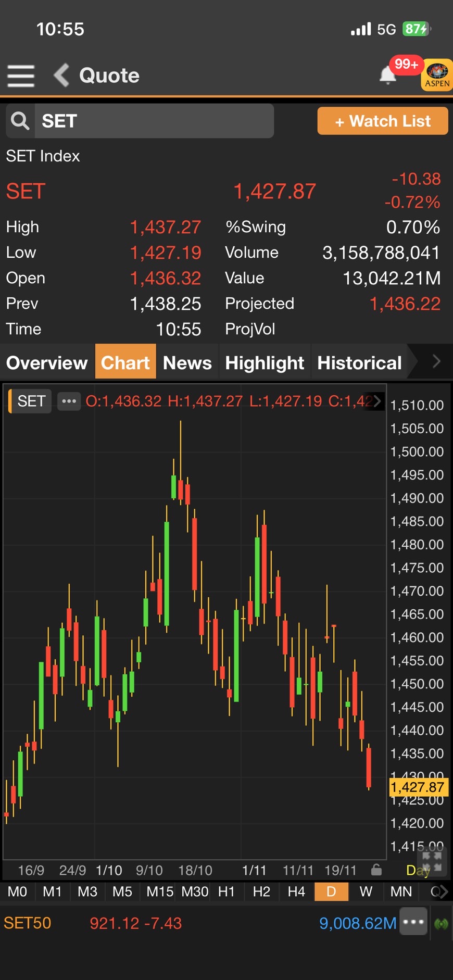Screen dimensions: 453x980
Task: Tap the SET Index name label
Action: pos(43,156)
